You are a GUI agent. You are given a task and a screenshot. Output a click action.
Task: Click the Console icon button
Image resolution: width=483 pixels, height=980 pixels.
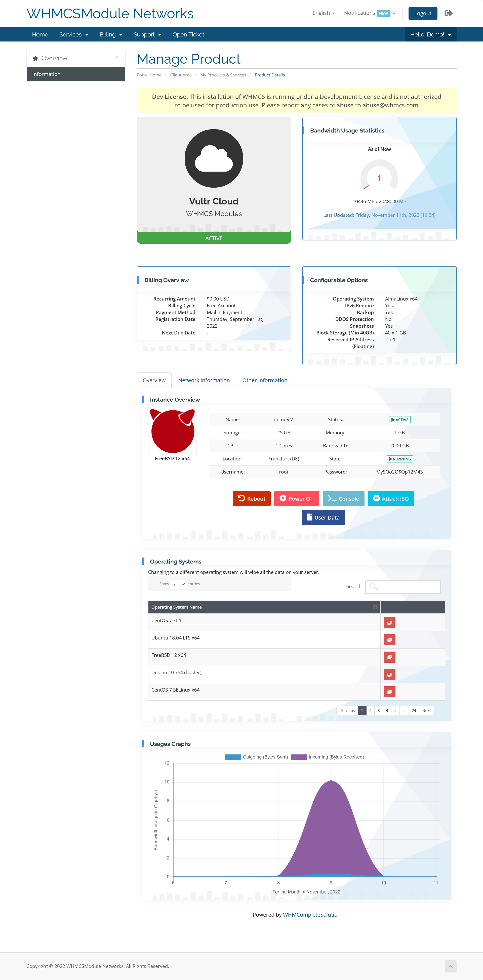[343, 498]
